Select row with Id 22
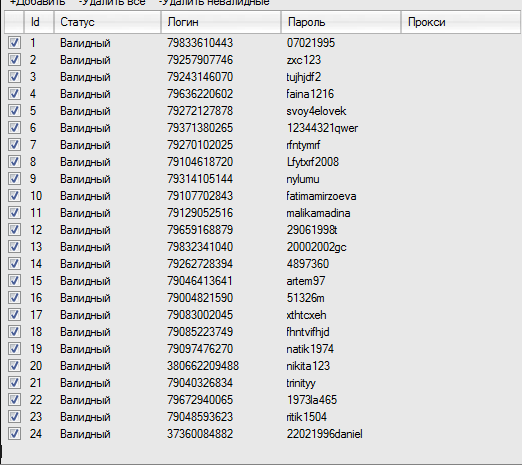Image resolution: width=522 pixels, height=468 pixels. tap(262, 400)
